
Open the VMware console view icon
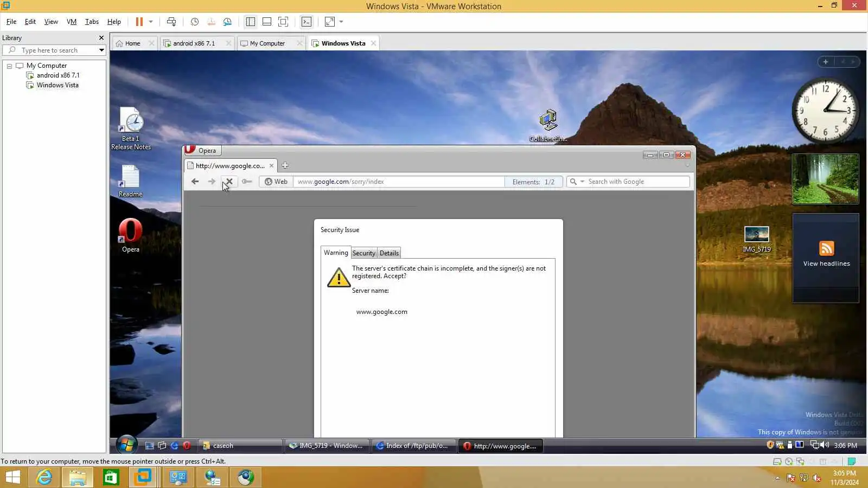click(307, 22)
